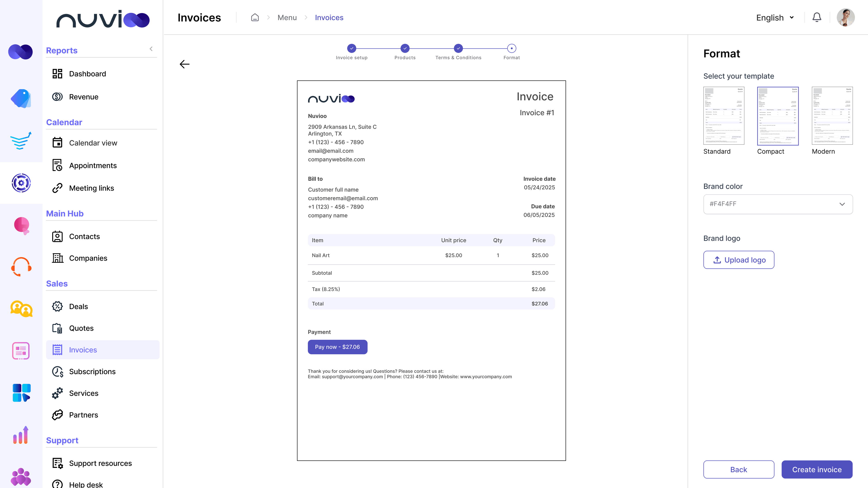868x488 pixels.
Task: Click the Create invoice button
Action: 816,469
